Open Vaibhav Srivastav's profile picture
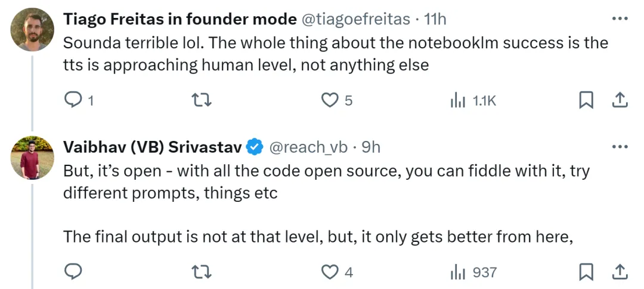This screenshot has width=644, height=289. point(32,158)
